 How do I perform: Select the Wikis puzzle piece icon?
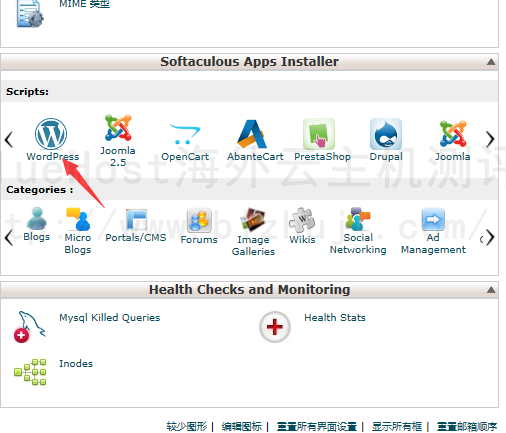pyautogui.click(x=302, y=220)
